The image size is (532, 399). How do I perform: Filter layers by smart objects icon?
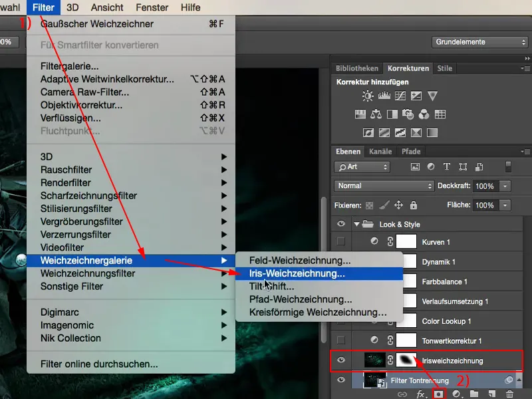[x=479, y=167]
